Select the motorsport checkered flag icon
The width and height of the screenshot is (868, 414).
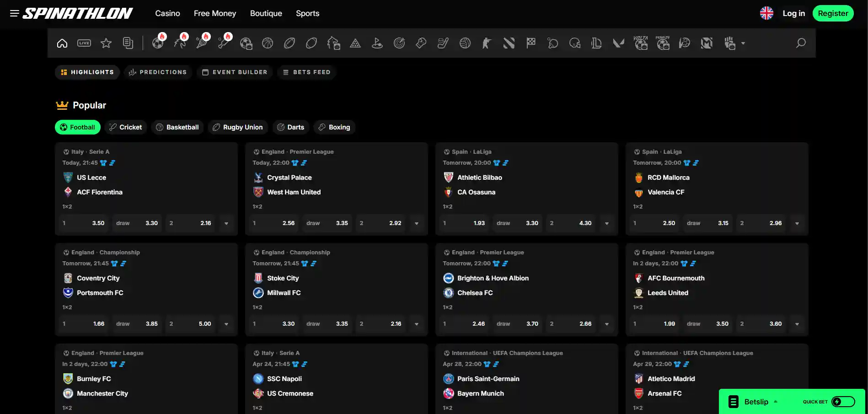(531, 43)
